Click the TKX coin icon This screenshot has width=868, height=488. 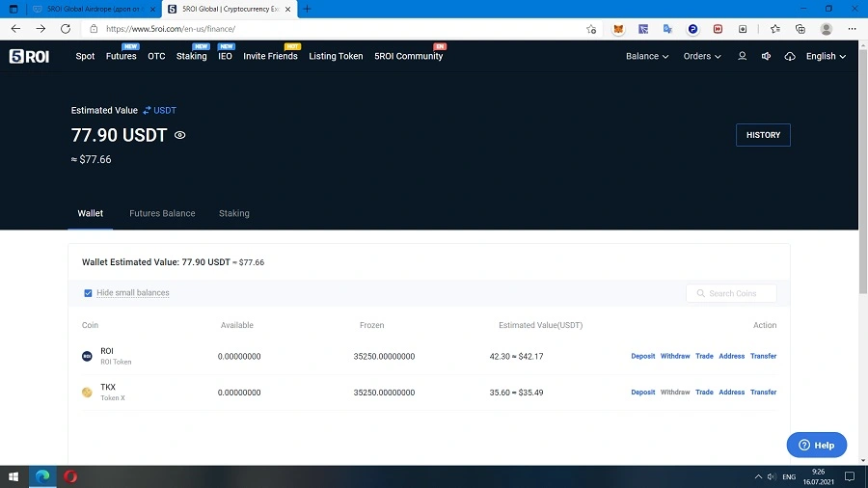(x=87, y=393)
